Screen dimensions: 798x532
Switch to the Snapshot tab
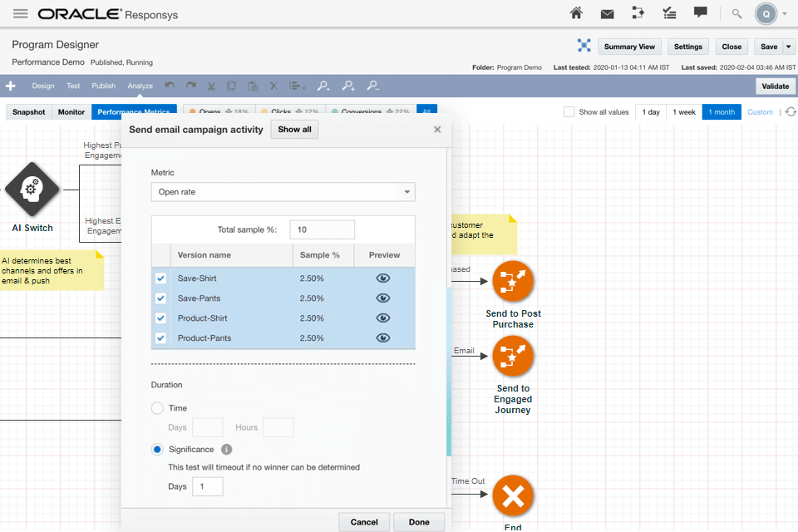(29, 112)
